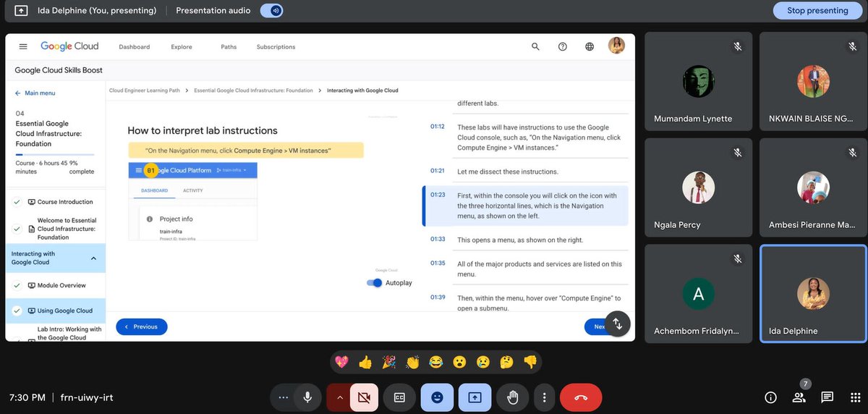Send the laughing face emoji reaction
Screen dimensions: 868x414
[435, 362]
